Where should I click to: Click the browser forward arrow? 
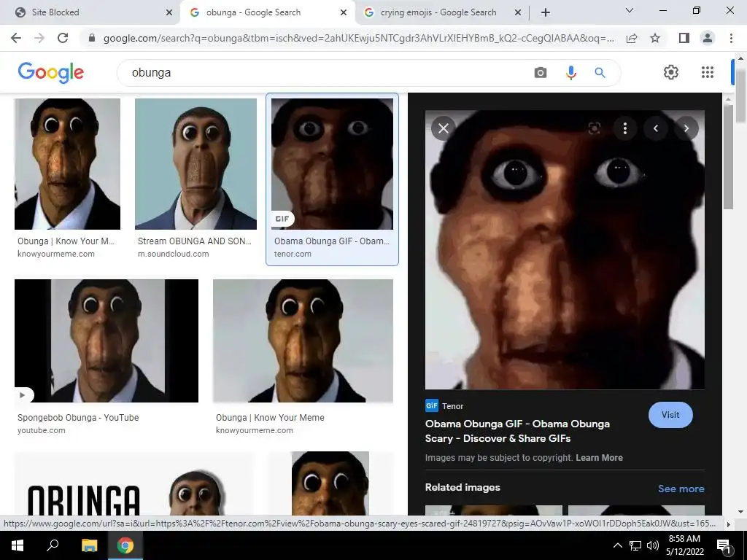[x=39, y=38]
